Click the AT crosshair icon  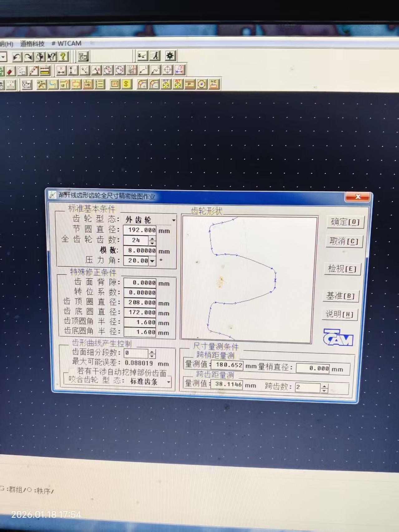(178, 84)
